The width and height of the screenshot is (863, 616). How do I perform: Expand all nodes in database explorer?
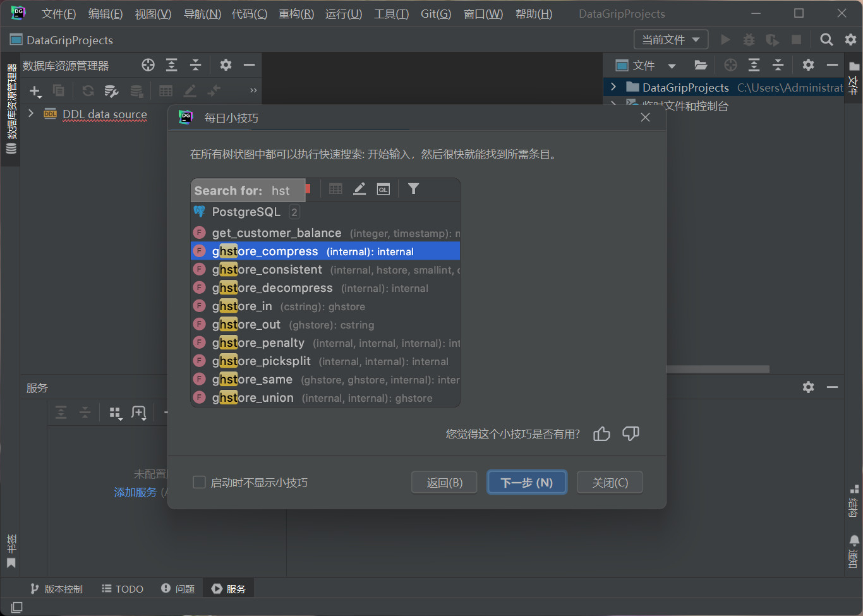(x=172, y=65)
